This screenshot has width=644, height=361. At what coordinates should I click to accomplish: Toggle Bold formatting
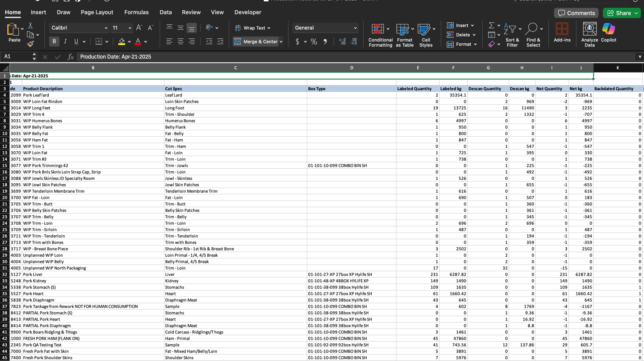click(x=54, y=41)
